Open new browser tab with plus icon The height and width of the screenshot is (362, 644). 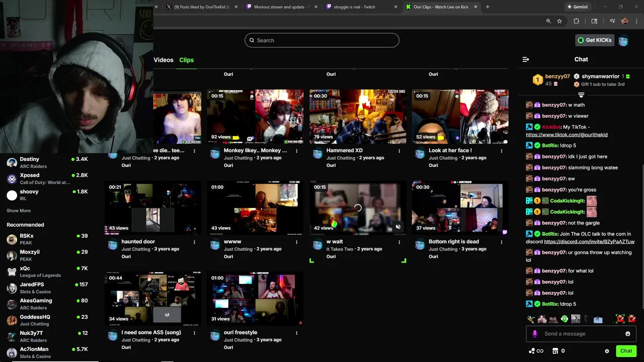coord(488,7)
